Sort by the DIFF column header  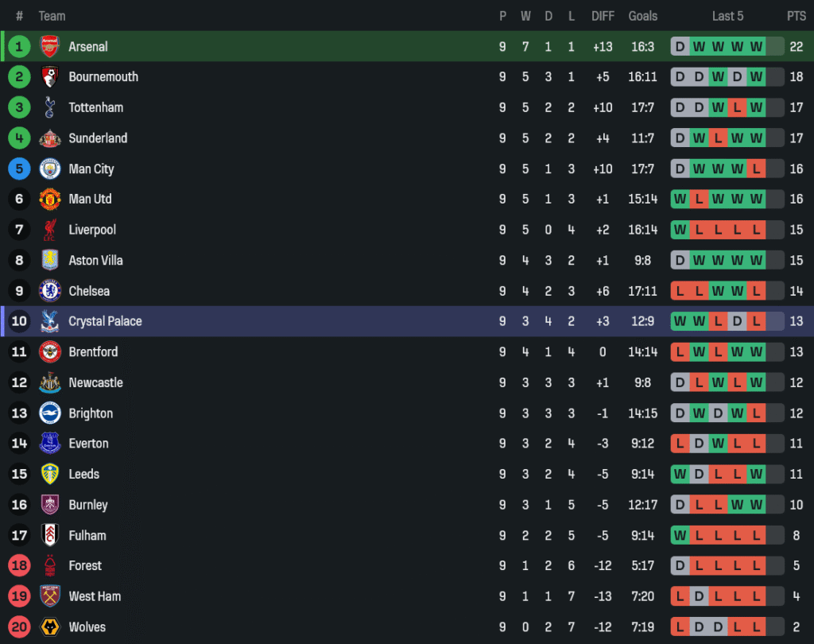pos(603,16)
